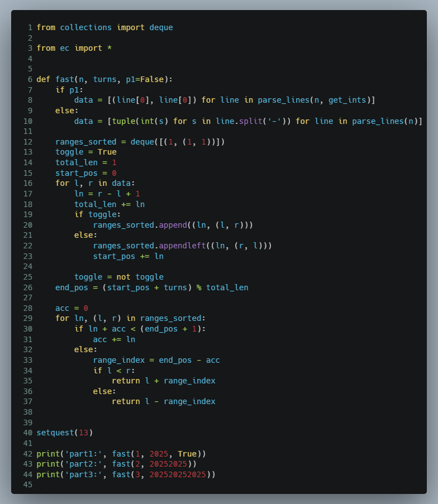Click 'start_pos += ln' on line 23
Image resolution: width=438 pixels, height=504 pixels.
coord(128,256)
